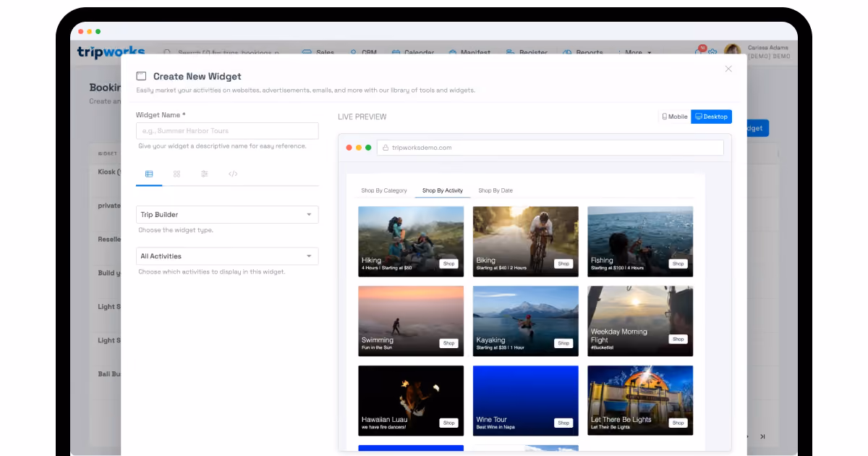This screenshot has width=868, height=456.
Task: Click the "Fun in the Sun" caption
Action: [377, 347]
